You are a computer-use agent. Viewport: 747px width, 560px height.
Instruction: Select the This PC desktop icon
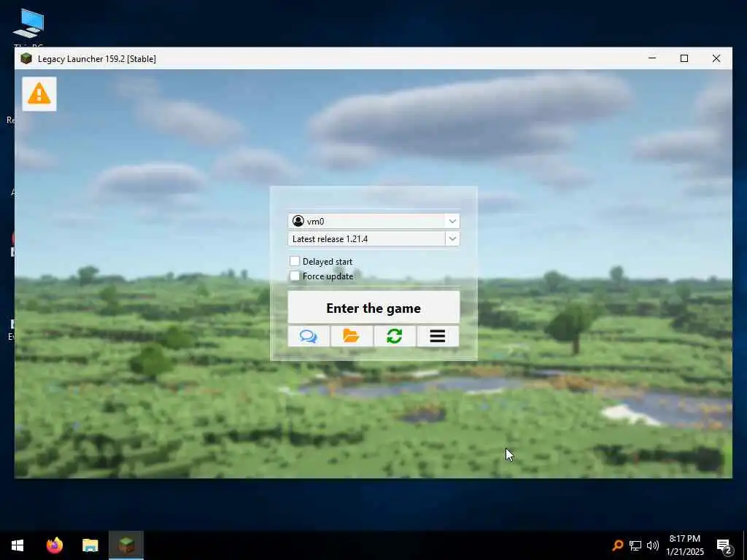28,26
